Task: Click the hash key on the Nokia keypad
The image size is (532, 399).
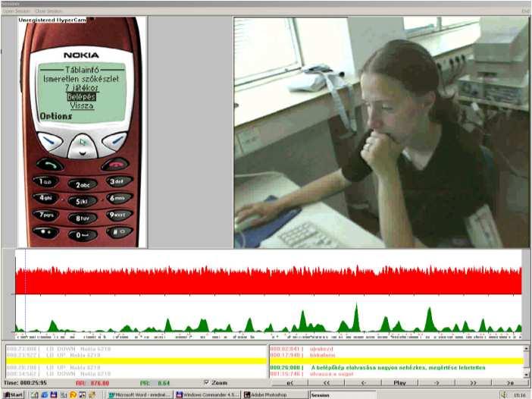Action: tap(119, 232)
